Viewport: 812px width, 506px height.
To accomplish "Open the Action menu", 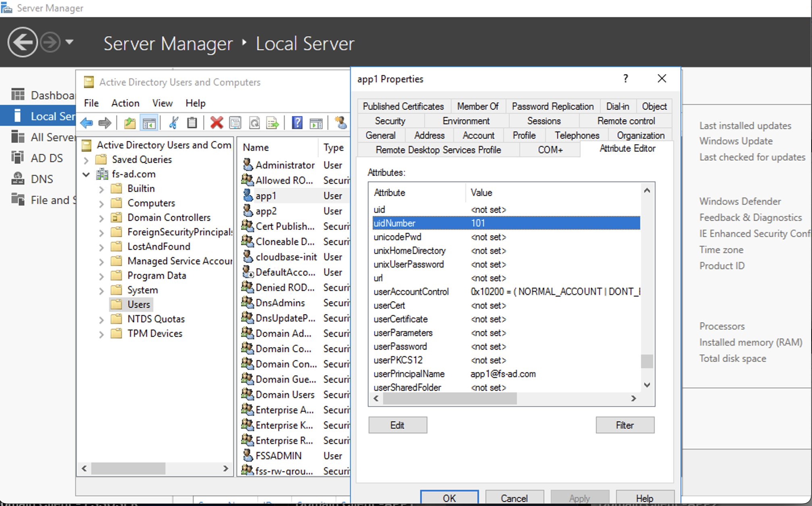I will click(x=125, y=103).
